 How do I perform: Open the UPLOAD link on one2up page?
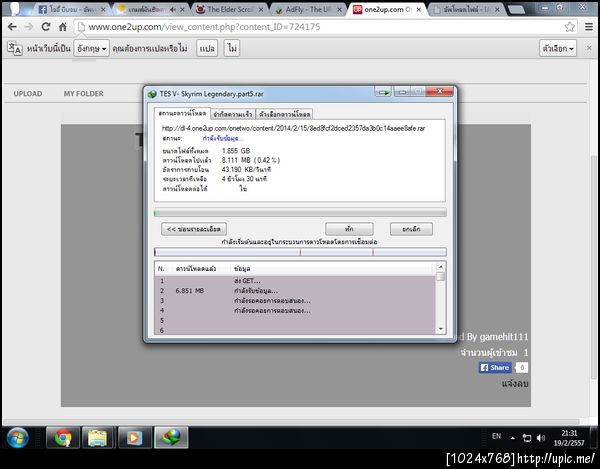point(28,94)
